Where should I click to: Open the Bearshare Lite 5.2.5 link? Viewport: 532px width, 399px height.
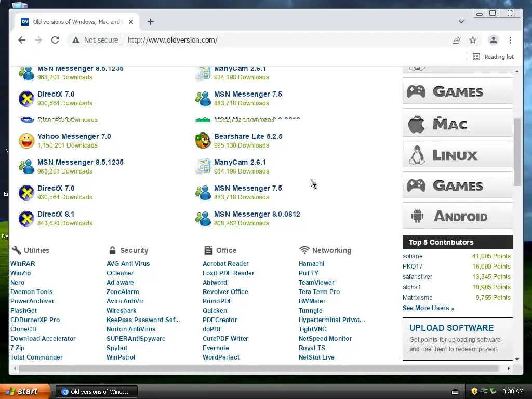pyautogui.click(x=248, y=136)
